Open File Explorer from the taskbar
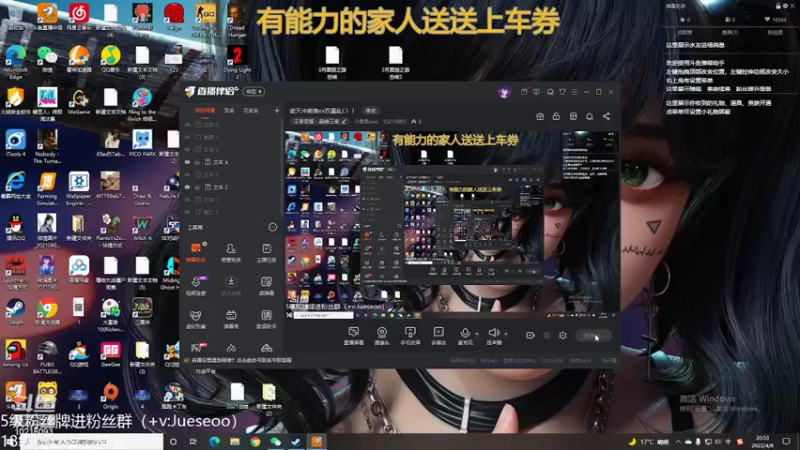Image resolution: width=800 pixels, height=450 pixels. [x=235, y=441]
